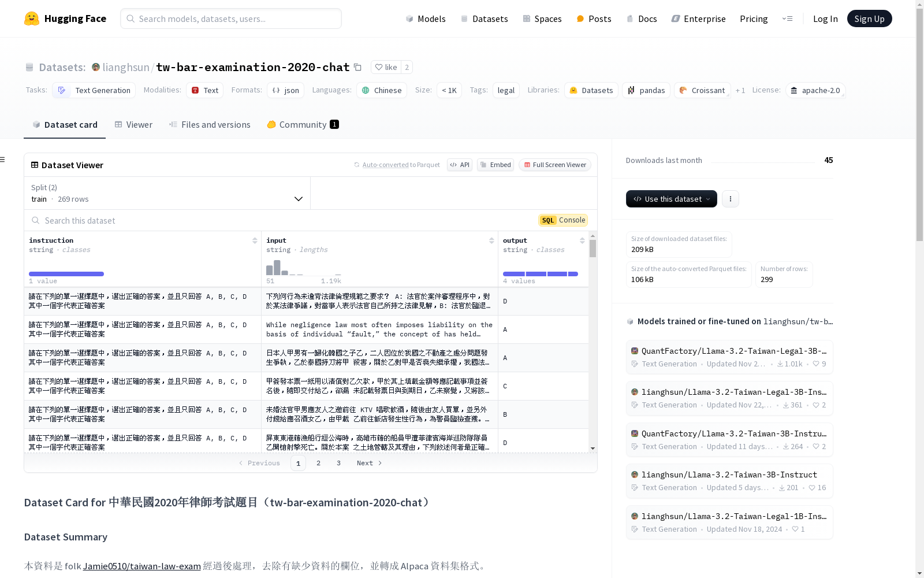Open Docs in top navigation
The height and width of the screenshot is (578, 924).
pyautogui.click(x=642, y=18)
